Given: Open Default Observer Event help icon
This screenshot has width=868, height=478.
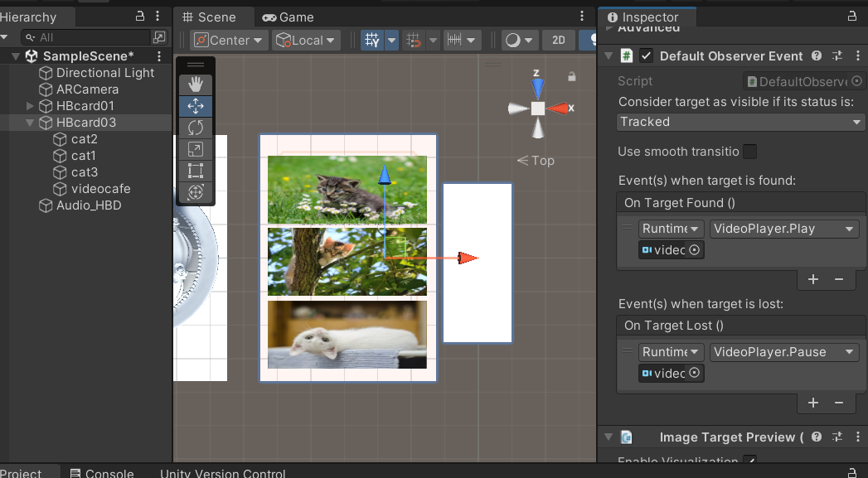Looking at the screenshot, I should tap(816, 56).
